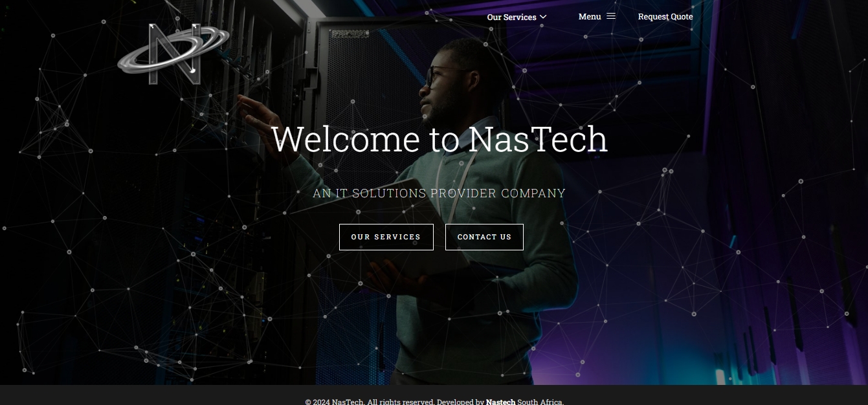Click the NasTech ringed N logo

click(173, 54)
